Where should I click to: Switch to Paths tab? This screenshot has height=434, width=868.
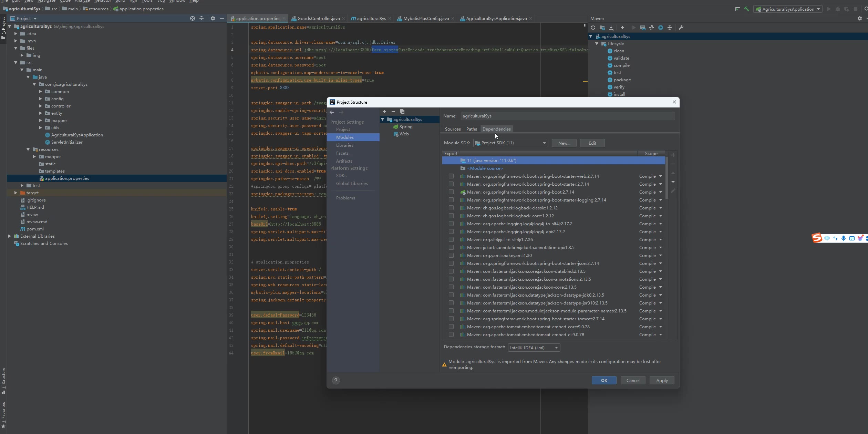pos(472,129)
